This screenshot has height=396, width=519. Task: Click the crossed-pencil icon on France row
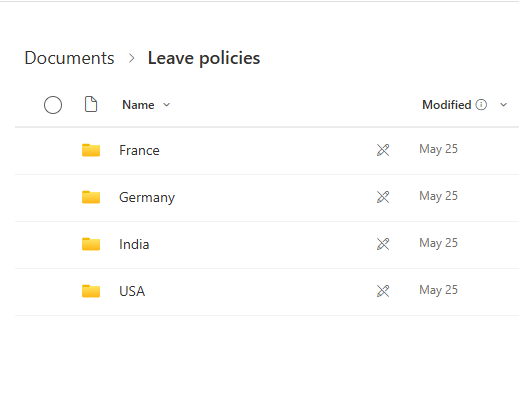[383, 150]
